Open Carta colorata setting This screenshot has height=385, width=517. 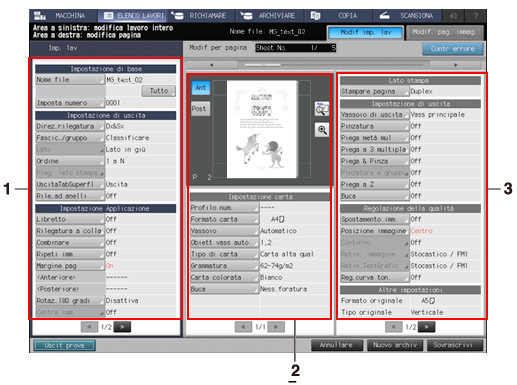(224, 278)
